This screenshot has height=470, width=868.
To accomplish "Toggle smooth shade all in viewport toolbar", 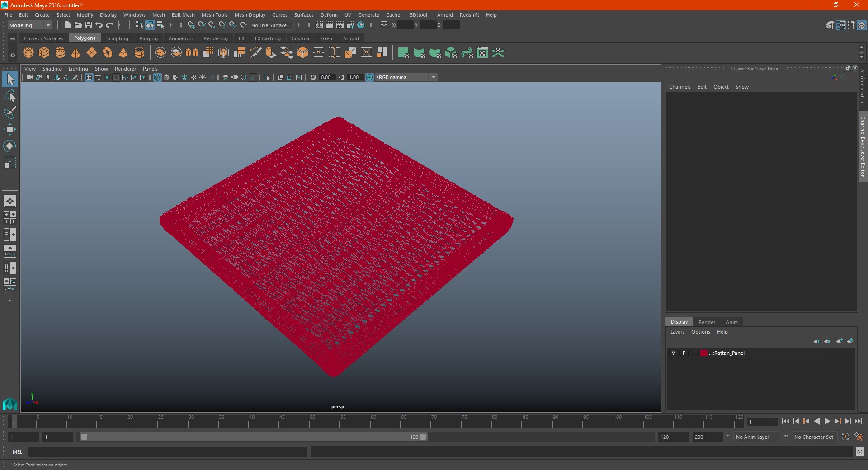I will [166, 77].
